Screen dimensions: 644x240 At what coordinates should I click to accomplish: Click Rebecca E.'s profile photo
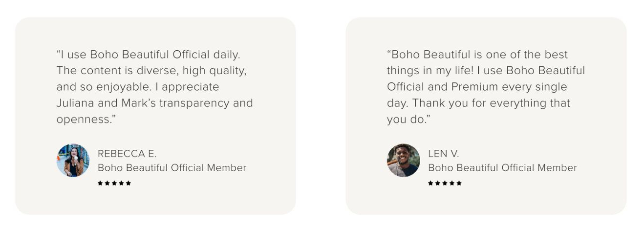[73, 160]
